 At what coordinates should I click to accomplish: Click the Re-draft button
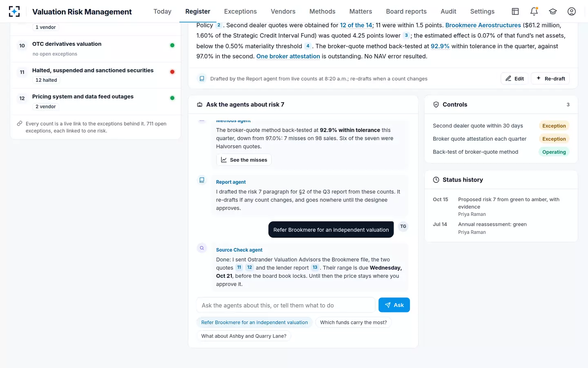550,79
